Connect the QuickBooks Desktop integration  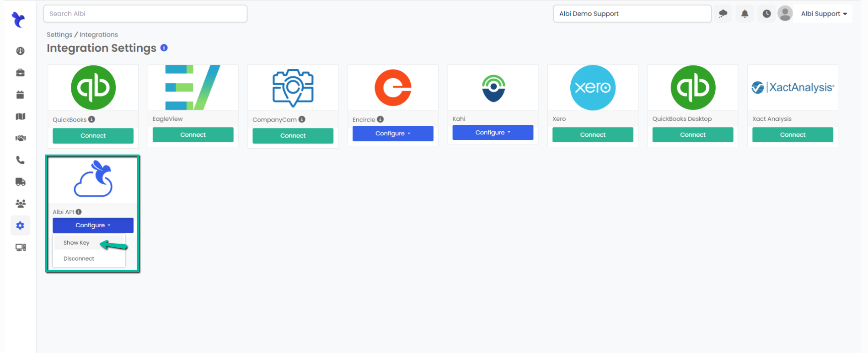[693, 135]
